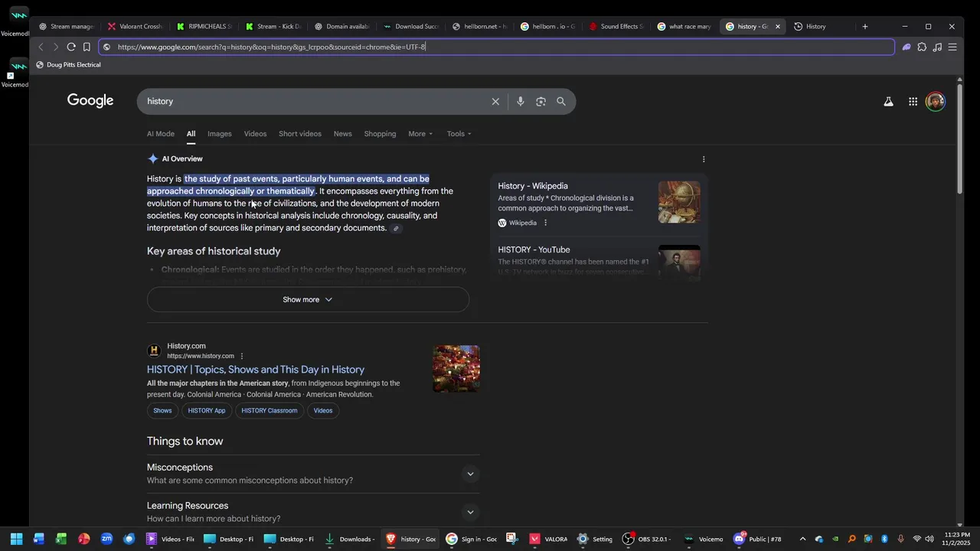Click the HISTORY App sitelink chip
Image resolution: width=980 pixels, height=551 pixels.
(x=207, y=411)
